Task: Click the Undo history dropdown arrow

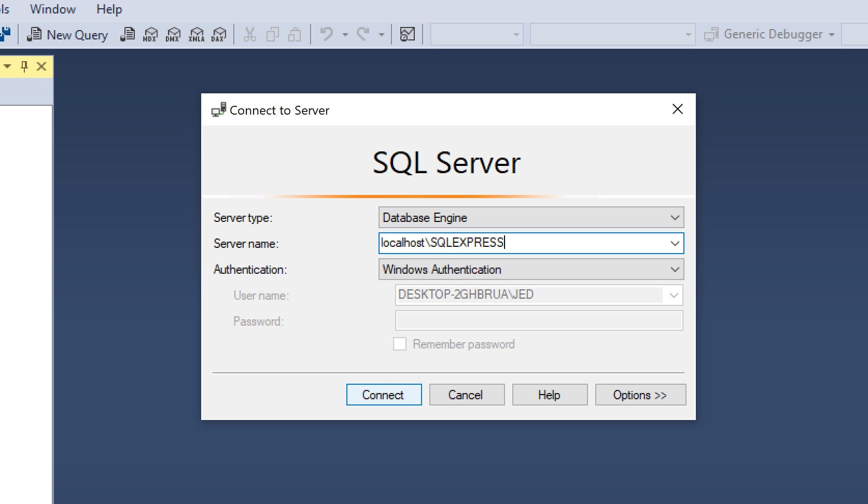Action: [344, 34]
